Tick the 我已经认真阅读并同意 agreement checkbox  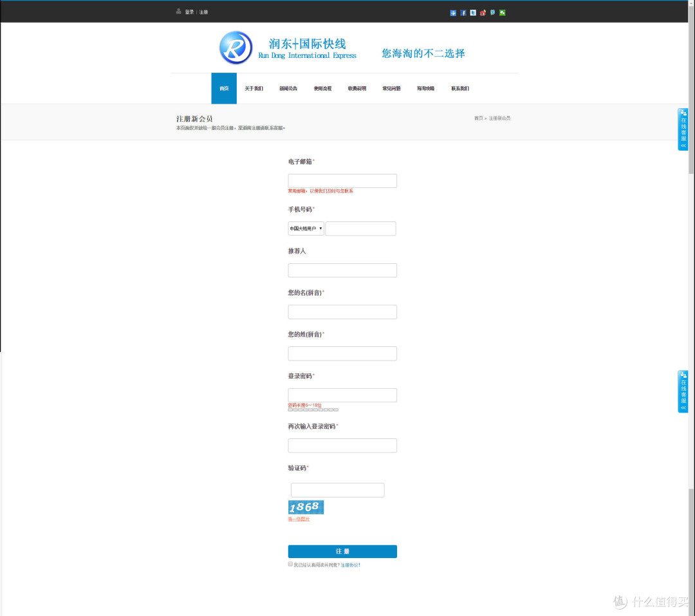(290, 564)
